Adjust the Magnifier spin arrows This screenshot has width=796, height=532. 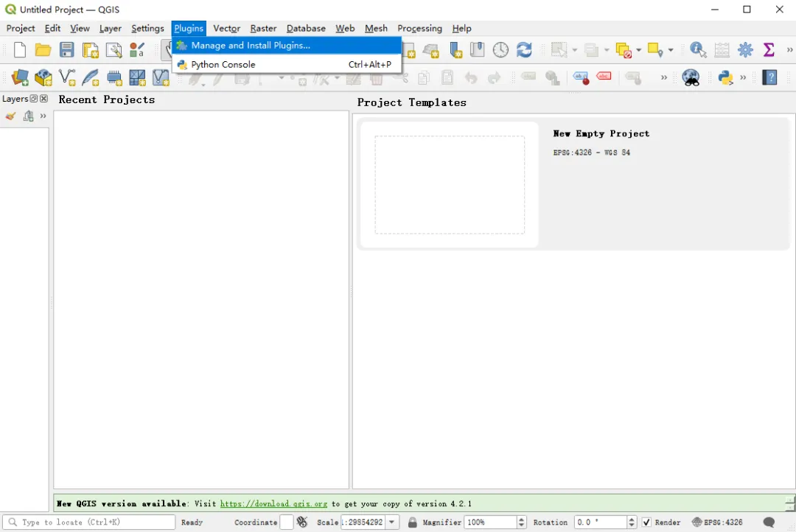click(521, 522)
